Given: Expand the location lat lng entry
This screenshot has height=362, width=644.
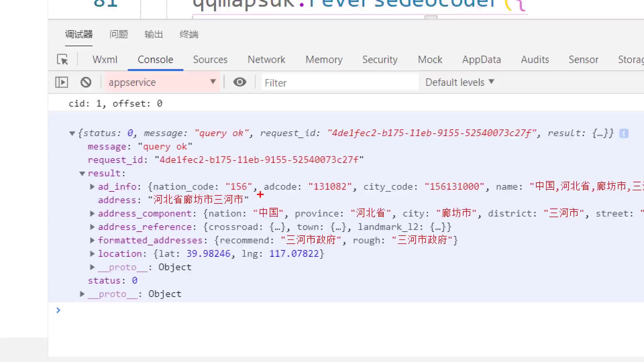Looking at the screenshot, I should click(92, 254).
